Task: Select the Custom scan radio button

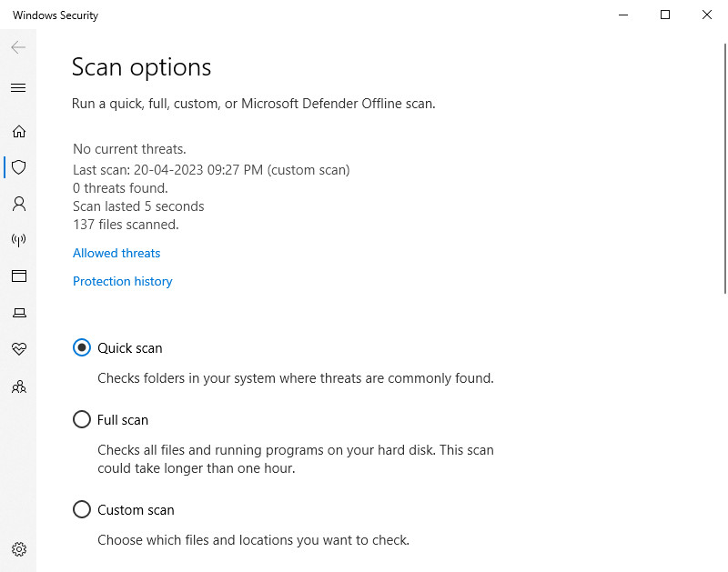Action: click(x=82, y=509)
